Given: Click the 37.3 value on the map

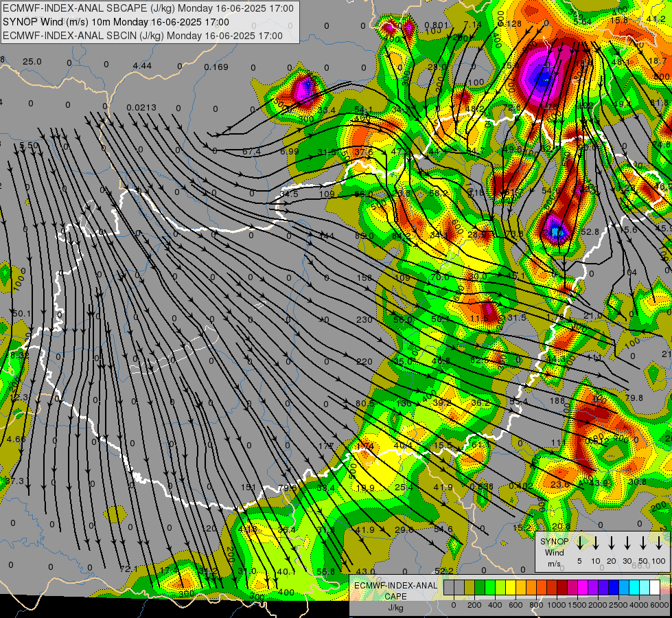Looking at the screenshot, I should click(14, 481).
